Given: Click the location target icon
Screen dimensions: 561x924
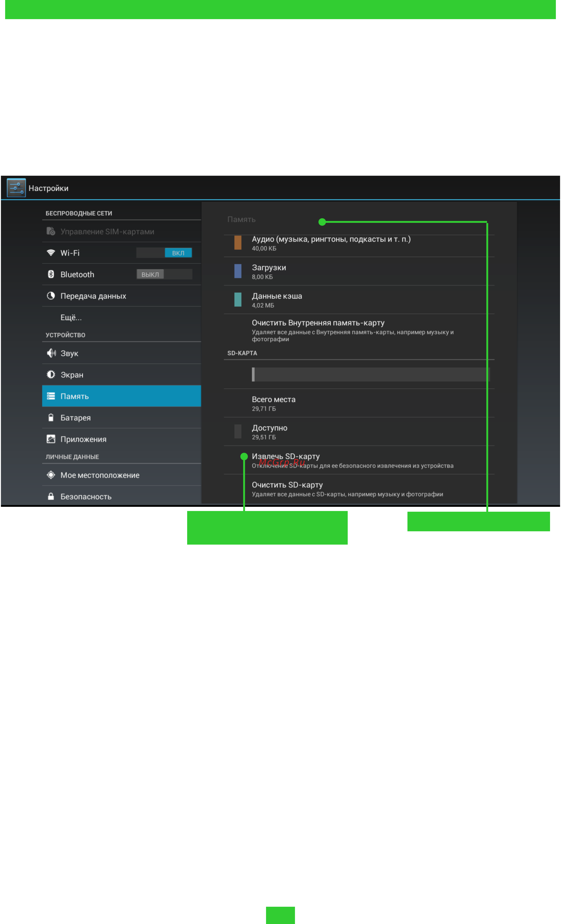Looking at the screenshot, I should point(51,475).
